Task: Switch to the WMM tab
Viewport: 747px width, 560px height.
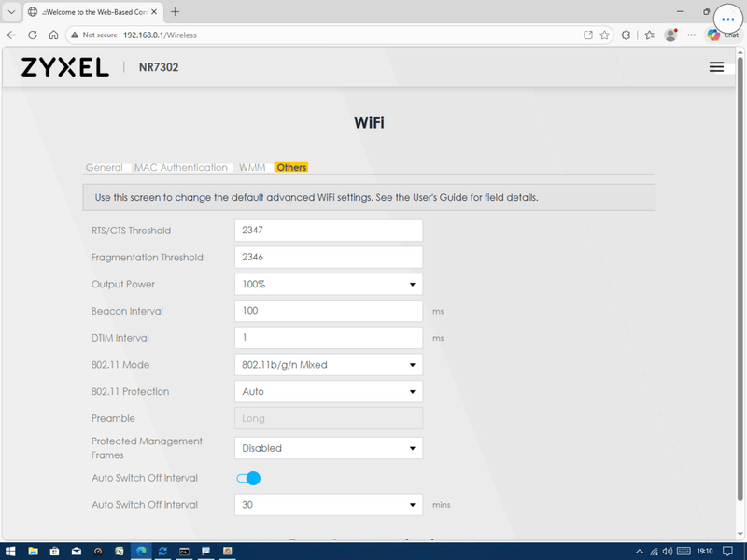Action: point(252,168)
